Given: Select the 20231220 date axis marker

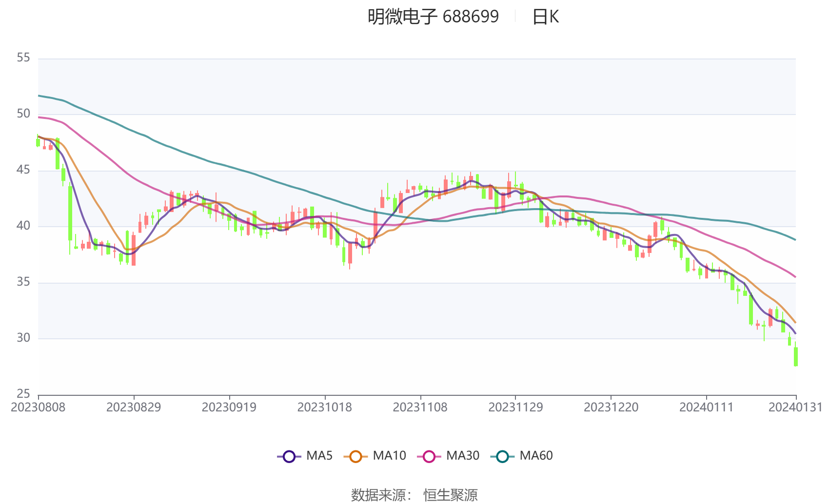Looking at the screenshot, I should click(611, 407).
